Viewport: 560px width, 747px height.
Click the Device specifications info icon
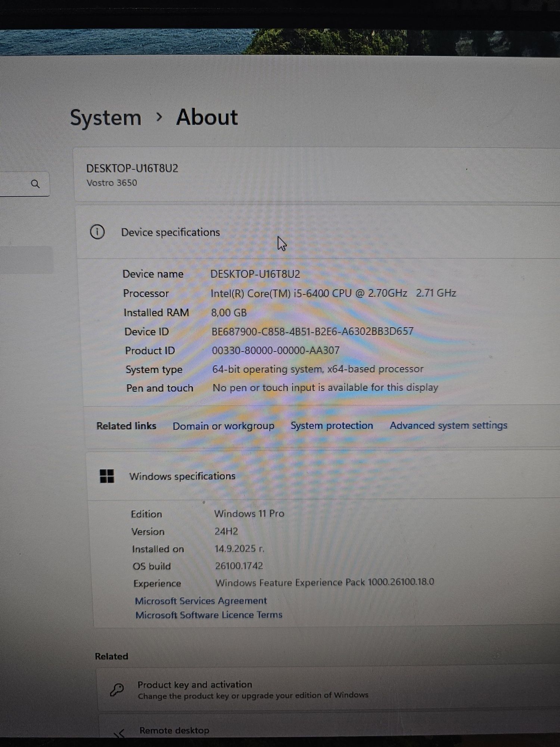point(97,232)
